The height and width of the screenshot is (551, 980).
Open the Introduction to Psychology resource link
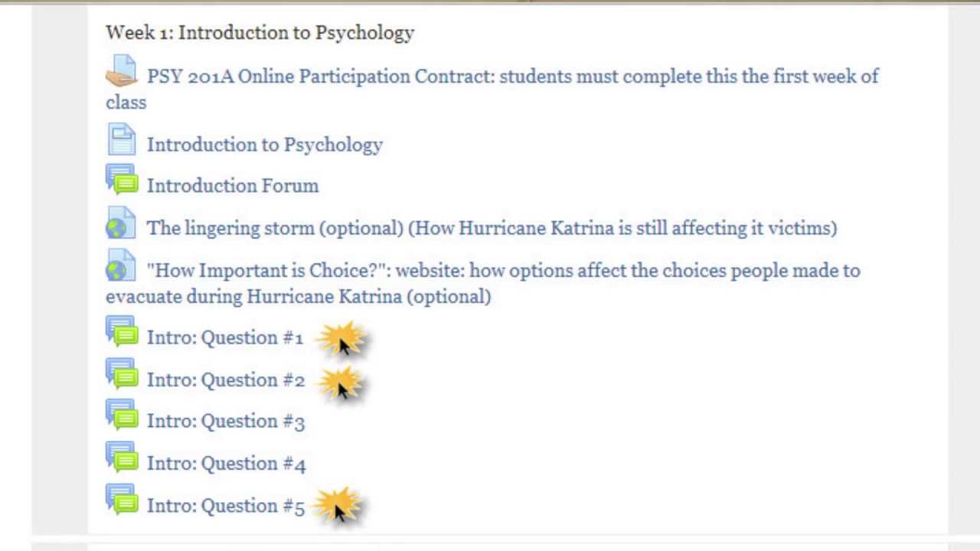(x=264, y=145)
